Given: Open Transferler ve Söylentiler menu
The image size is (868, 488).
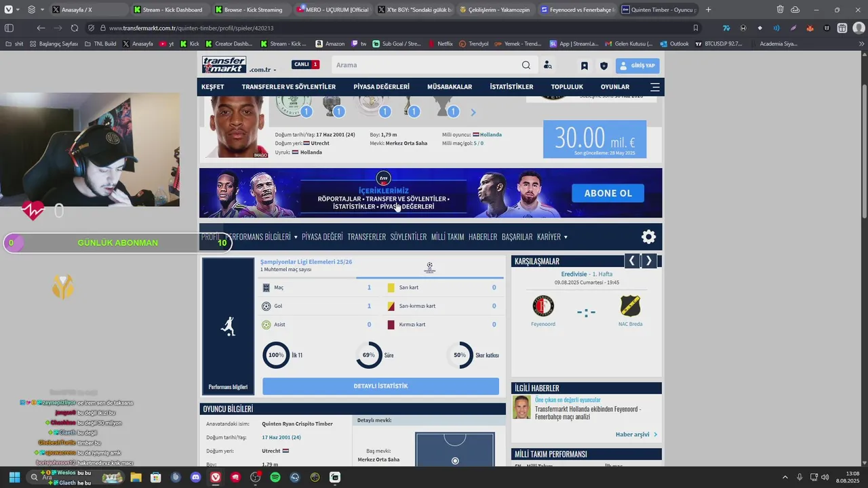Looking at the screenshot, I should [289, 87].
